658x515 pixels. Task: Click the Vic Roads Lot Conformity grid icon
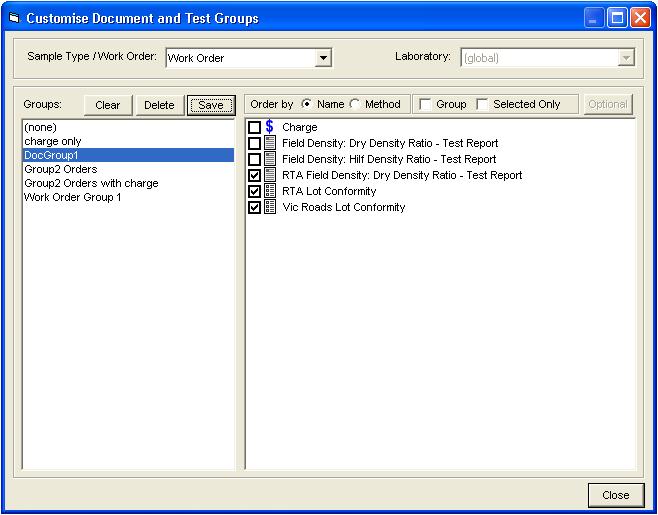[270, 207]
